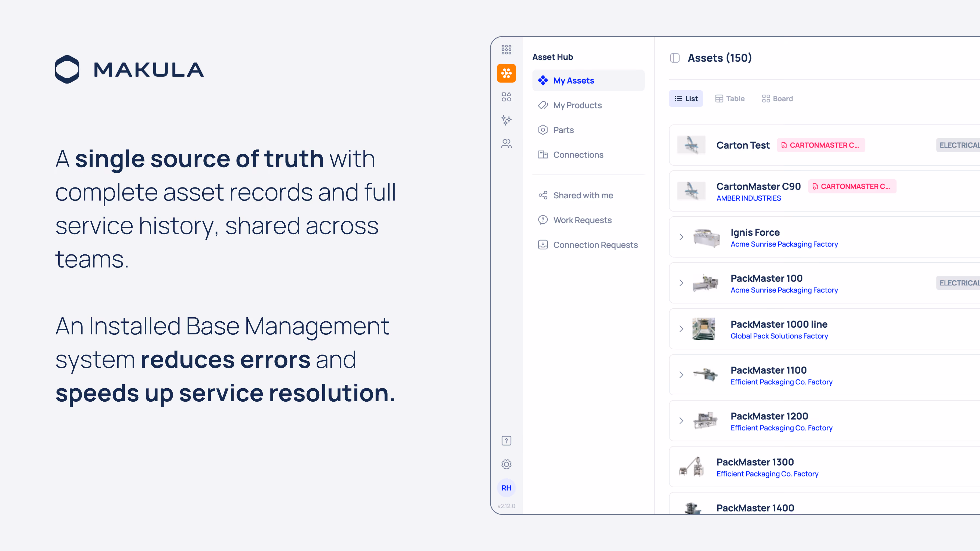Viewport: 980px width, 551px height.
Task: Select the PackMaster 100 asset name
Action: click(767, 278)
